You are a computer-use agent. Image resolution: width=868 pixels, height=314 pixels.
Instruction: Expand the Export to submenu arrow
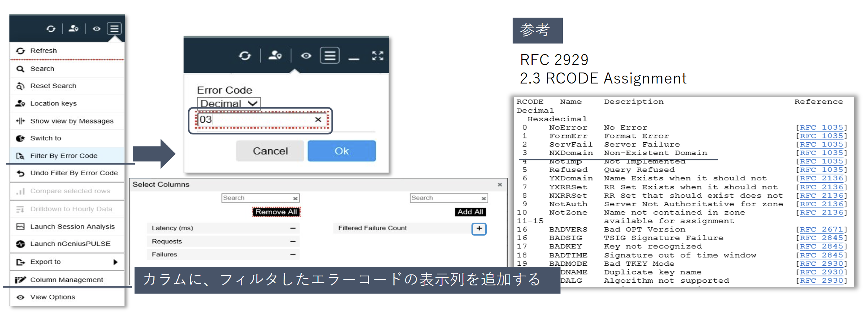tap(115, 262)
